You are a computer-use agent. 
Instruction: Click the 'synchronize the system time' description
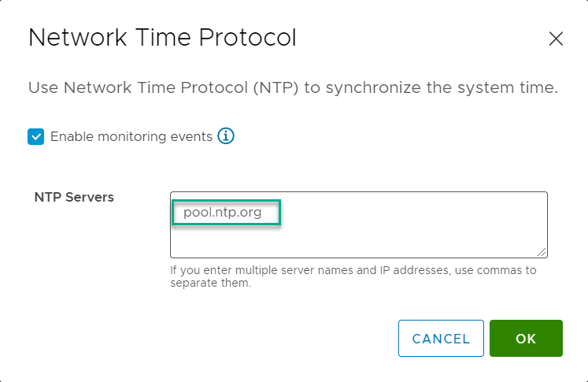[x=431, y=87]
